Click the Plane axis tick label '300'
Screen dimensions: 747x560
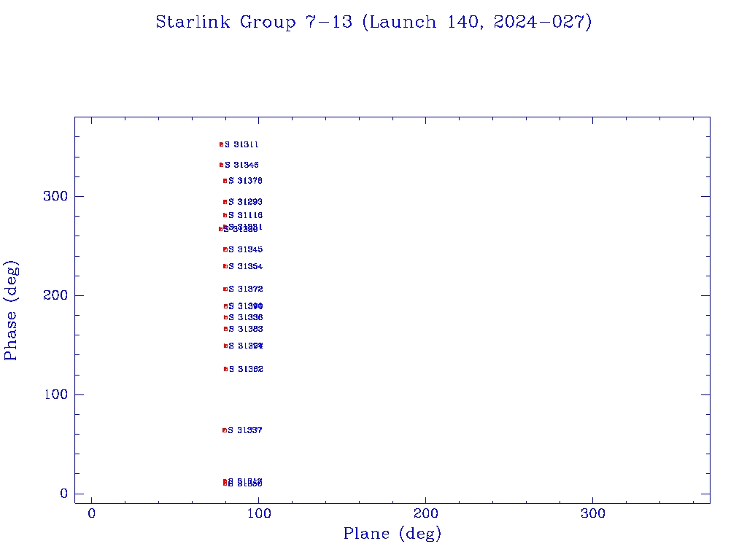[592, 513]
